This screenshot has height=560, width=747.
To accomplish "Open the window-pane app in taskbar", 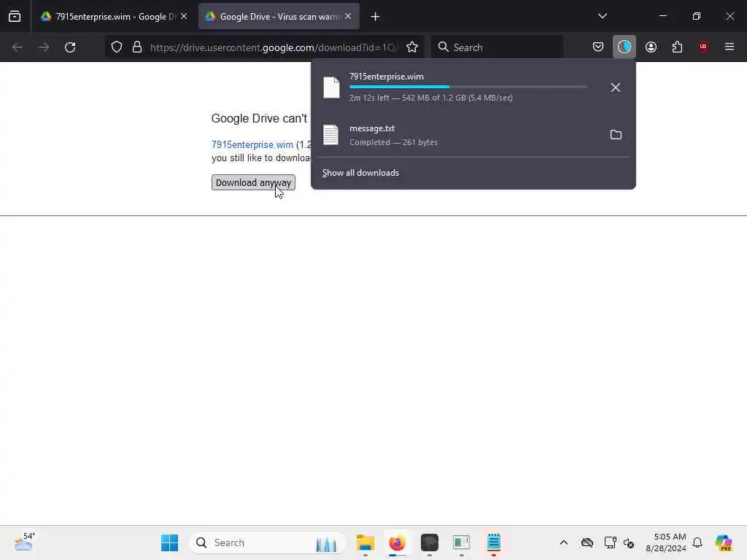I will [x=461, y=542].
